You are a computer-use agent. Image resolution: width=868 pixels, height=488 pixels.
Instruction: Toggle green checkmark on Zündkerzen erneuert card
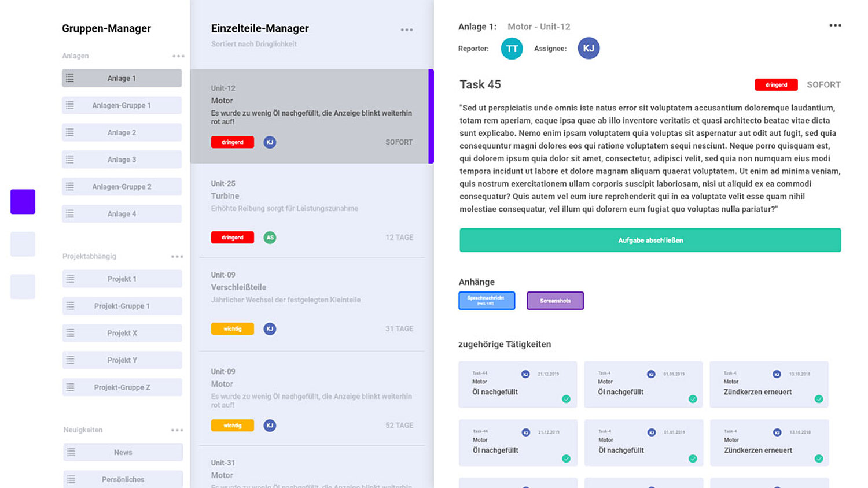point(819,399)
